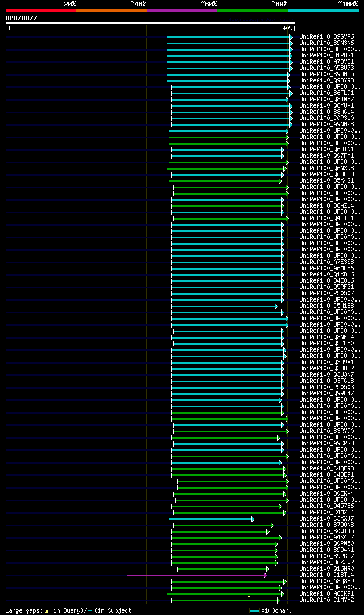
Task: Select the UniRef100_P50502 label
Action: tap(326, 294)
